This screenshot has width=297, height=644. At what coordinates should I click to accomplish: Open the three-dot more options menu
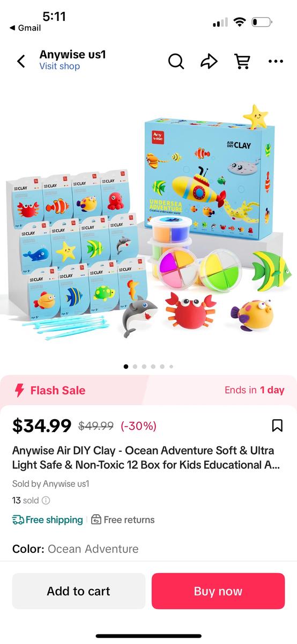coord(276,61)
